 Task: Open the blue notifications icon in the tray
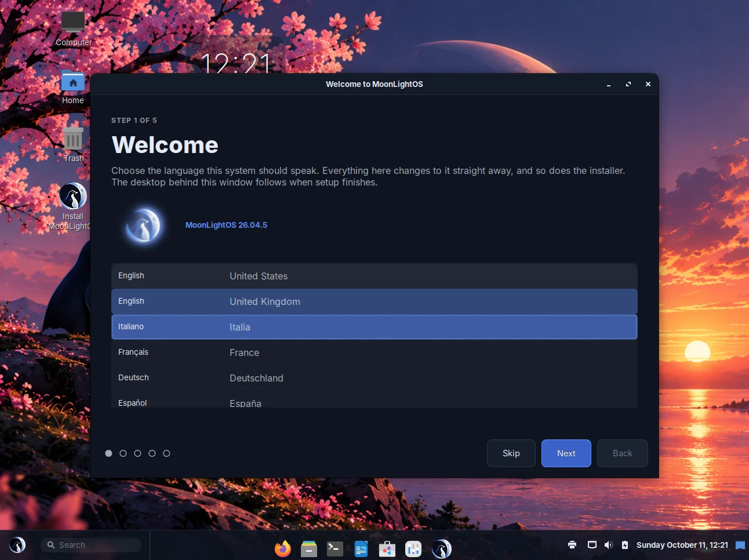pos(740,545)
